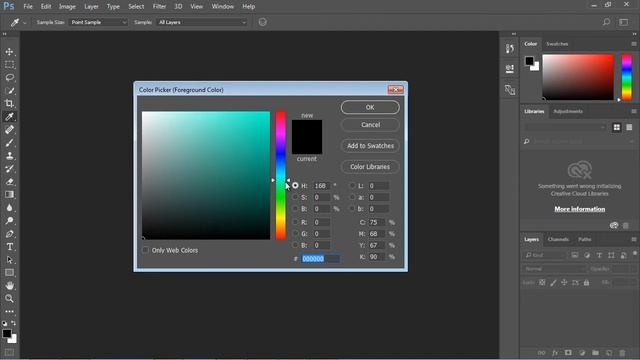Select the Lab a radio button

pyautogui.click(x=352, y=197)
